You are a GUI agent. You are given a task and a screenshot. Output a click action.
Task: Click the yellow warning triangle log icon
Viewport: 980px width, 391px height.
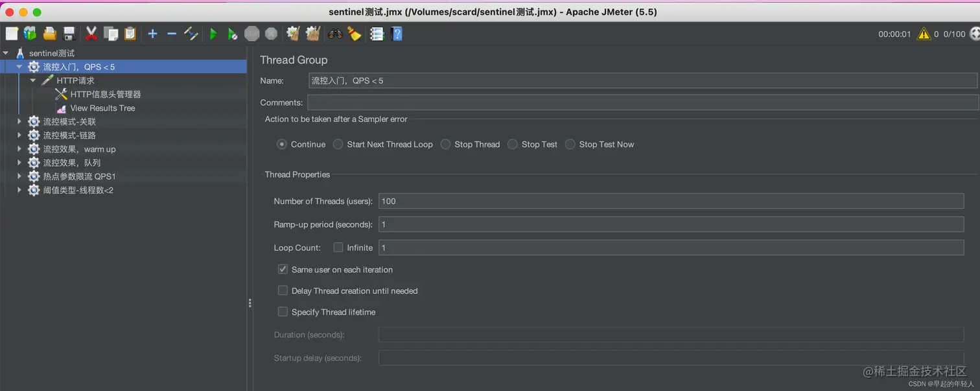[x=924, y=34]
